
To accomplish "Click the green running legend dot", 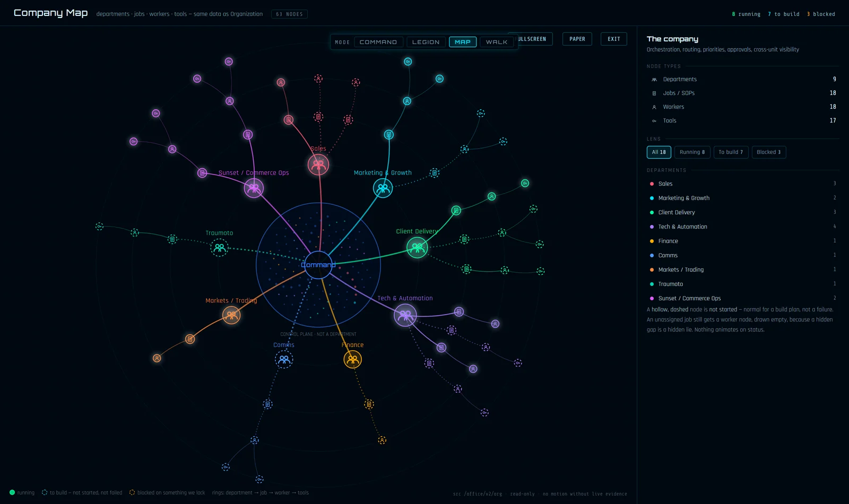I will (x=12, y=492).
